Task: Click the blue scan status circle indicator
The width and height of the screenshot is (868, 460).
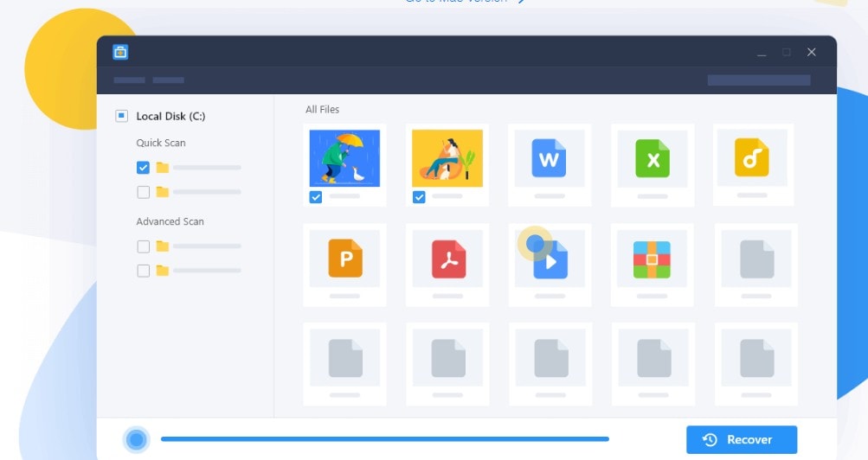Action: 136,439
